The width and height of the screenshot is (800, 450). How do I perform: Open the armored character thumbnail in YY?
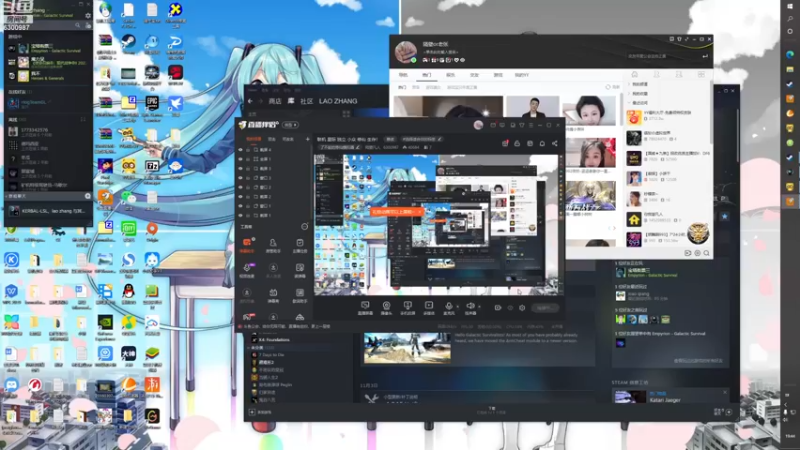pyautogui.click(x=590, y=195)
